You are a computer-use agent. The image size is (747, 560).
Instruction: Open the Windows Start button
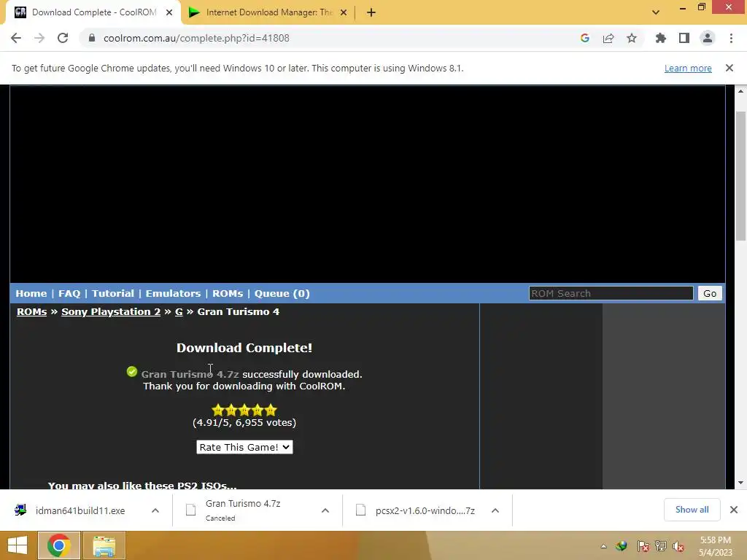(x=18, y=545)
